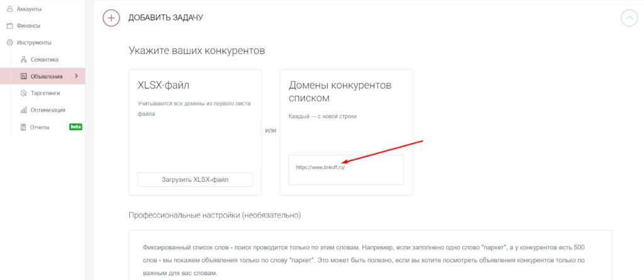The image size is (644, 280).
Task: Collapse the Добавить задачу panel with the up chevron
Action: click(629, 18)
